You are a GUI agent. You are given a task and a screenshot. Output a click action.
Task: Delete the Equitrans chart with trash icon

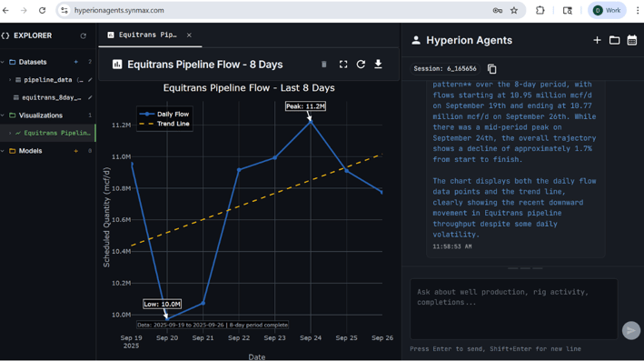click(324, 65)
